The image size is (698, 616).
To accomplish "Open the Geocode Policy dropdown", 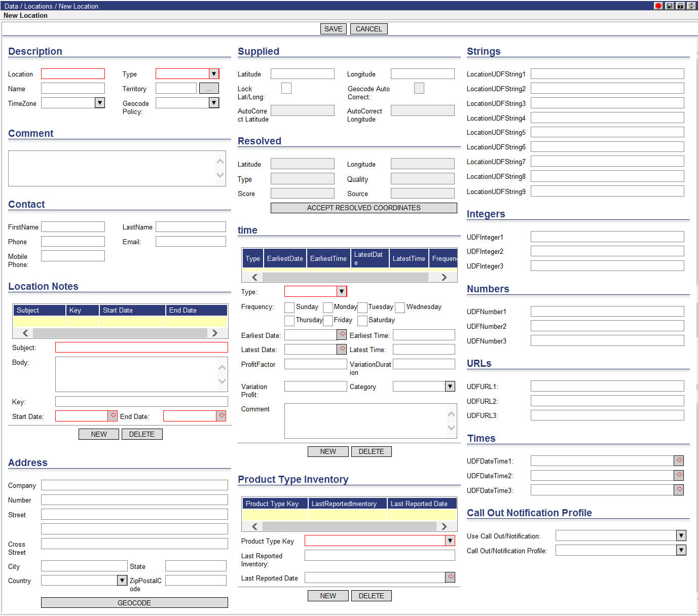I will (x=214, y=103).
